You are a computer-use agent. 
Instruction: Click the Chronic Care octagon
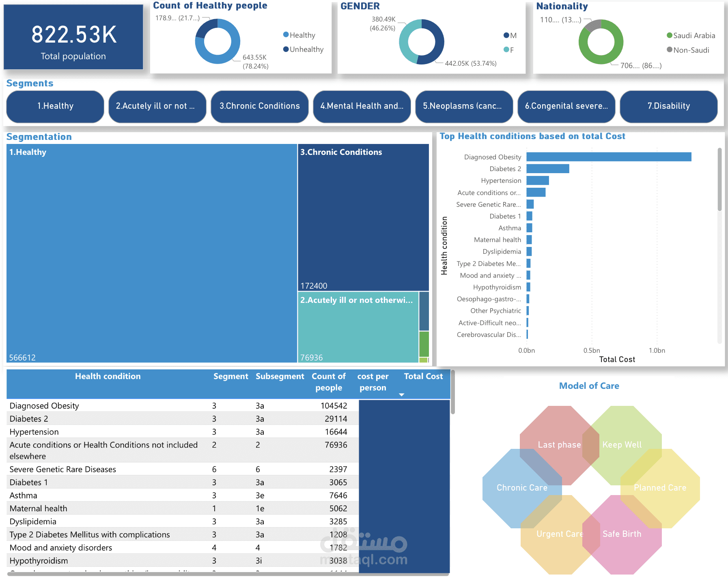522,488
